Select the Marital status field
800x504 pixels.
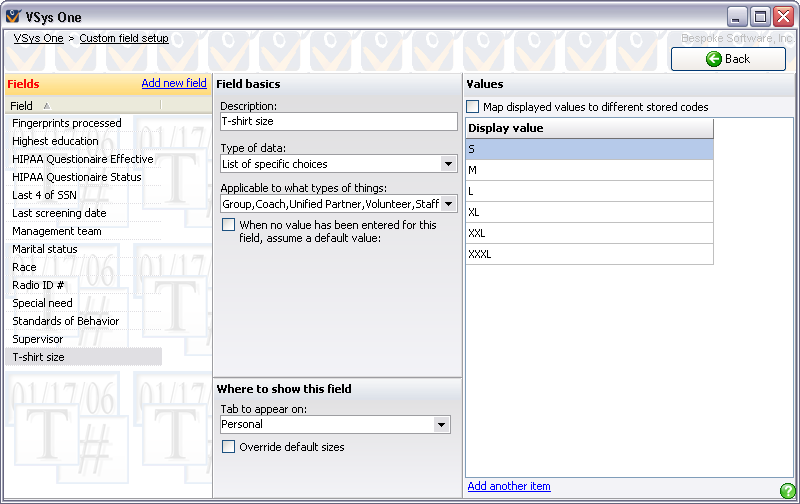(84, 249)
